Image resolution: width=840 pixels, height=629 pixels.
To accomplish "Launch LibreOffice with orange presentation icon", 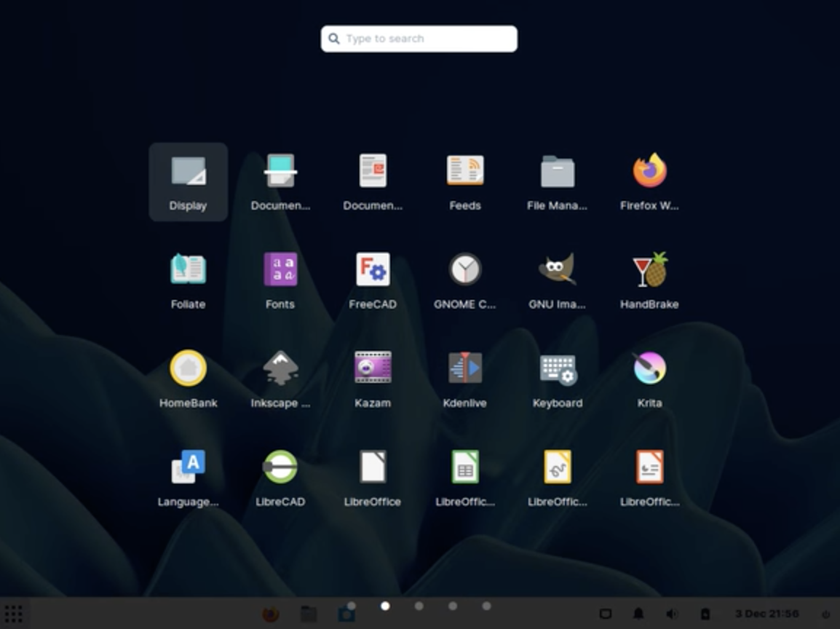I will pos(649,478).
